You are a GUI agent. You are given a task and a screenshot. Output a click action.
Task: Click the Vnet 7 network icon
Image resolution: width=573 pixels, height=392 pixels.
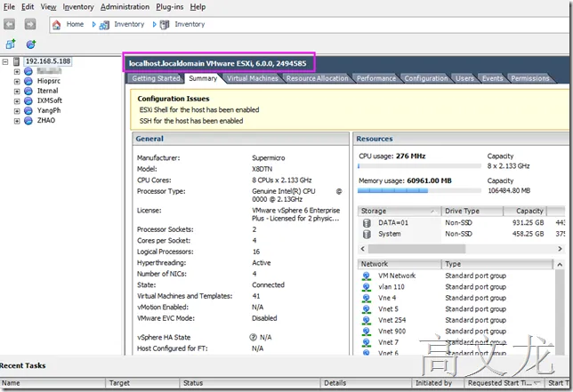point(367,342)
